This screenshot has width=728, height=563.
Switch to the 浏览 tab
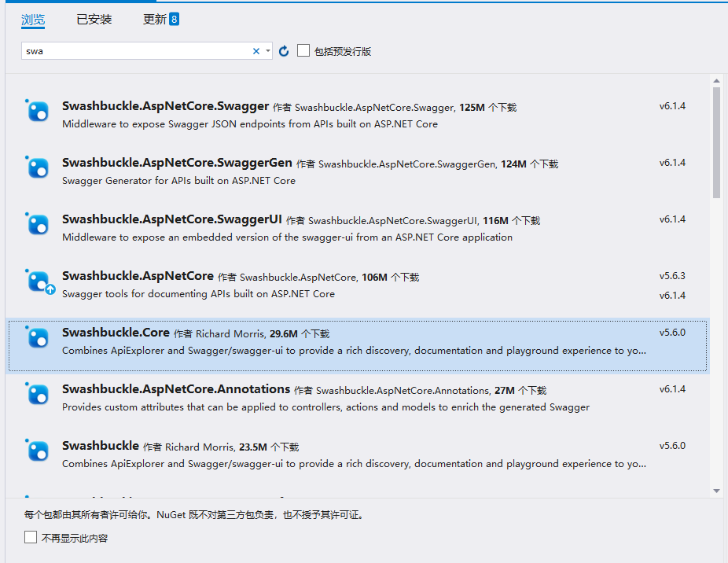coord(33,20)
